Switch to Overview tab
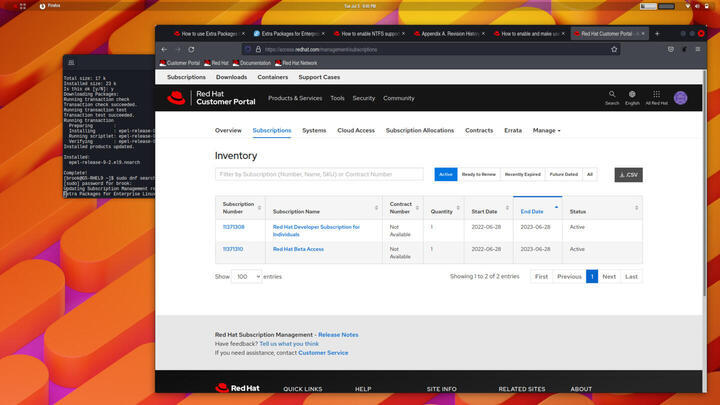Image resolution: width=720 pixels, height=405 pixels. click(228, 130)
